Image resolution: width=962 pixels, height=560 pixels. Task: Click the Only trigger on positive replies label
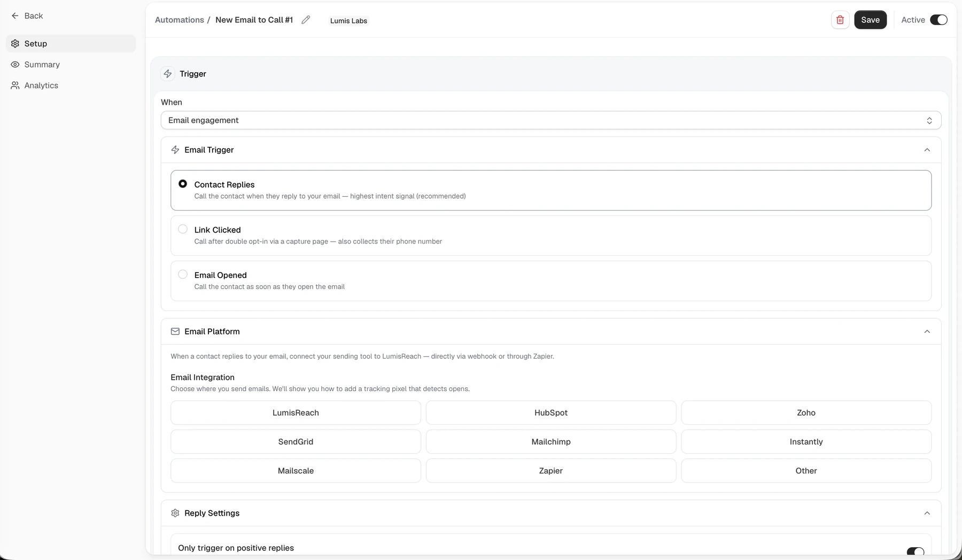tap(236, 548)
